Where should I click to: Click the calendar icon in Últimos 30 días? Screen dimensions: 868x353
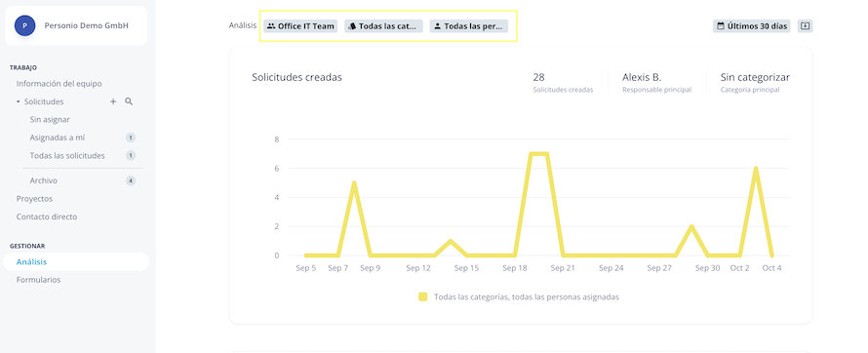(721, 26)
